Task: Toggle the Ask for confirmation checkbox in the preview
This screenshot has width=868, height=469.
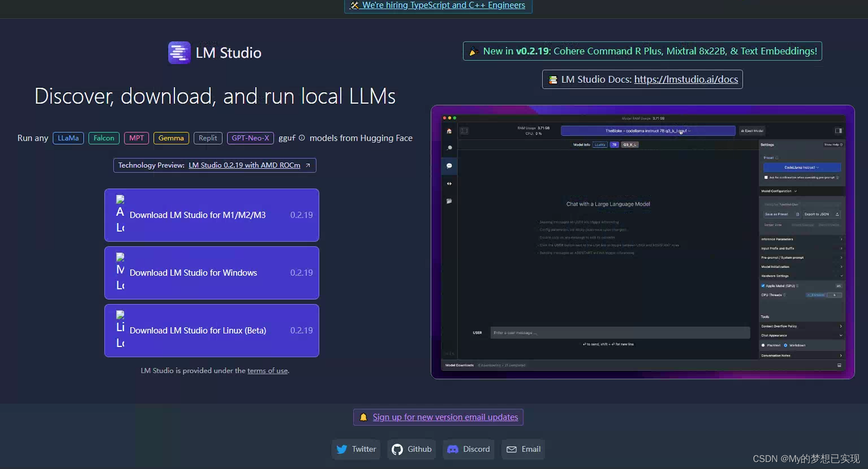Action: 766,177
